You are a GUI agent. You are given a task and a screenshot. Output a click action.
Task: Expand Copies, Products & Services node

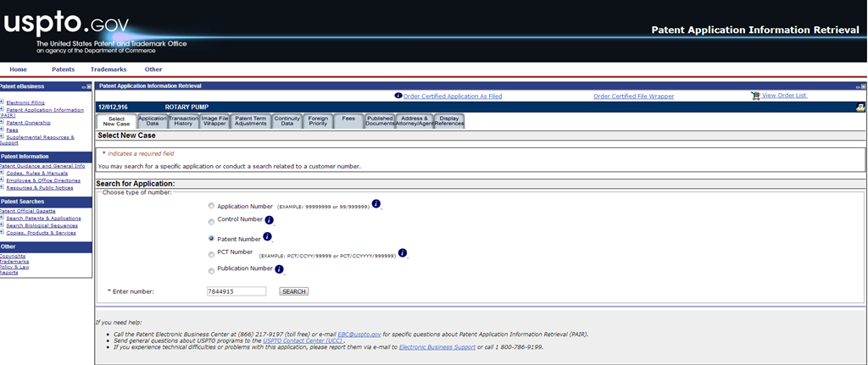(3, 232)
